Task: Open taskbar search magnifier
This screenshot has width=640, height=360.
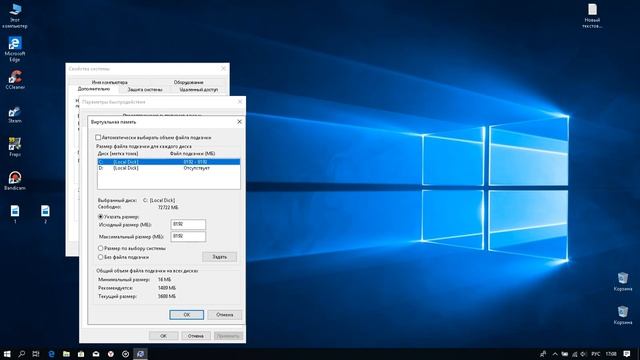Action: [22, 354]
